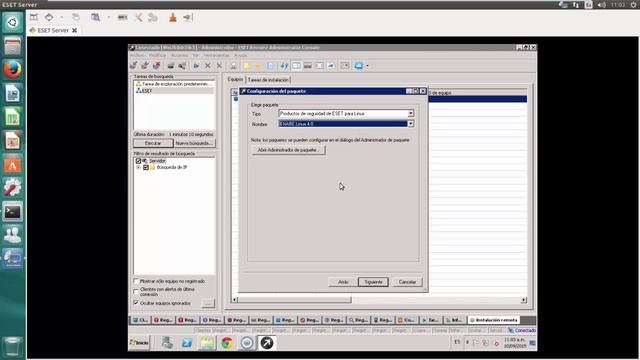Viewport: 640px width, 360px height.
Task: Click the blue play arrow toolbar icon
Action: [196, 66]
